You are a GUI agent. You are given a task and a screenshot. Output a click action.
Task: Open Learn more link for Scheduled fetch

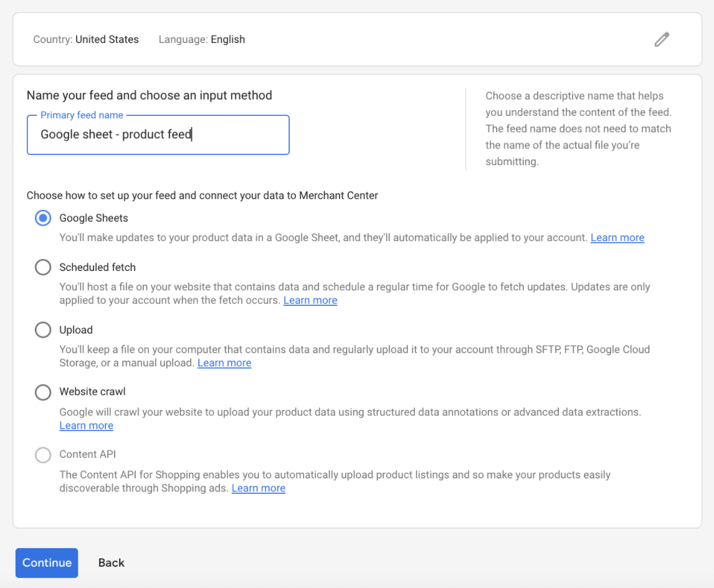(310, 300)
